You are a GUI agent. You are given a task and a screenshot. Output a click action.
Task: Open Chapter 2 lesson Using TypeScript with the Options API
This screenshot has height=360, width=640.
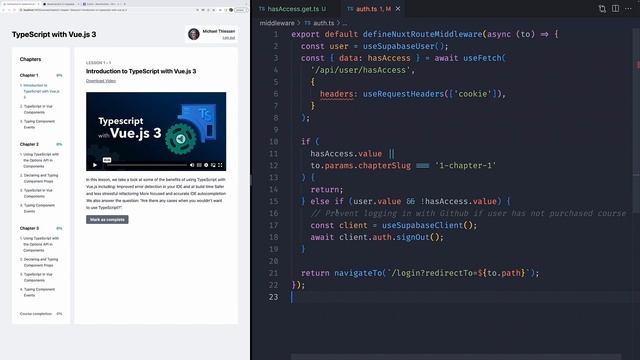(40, 160)
